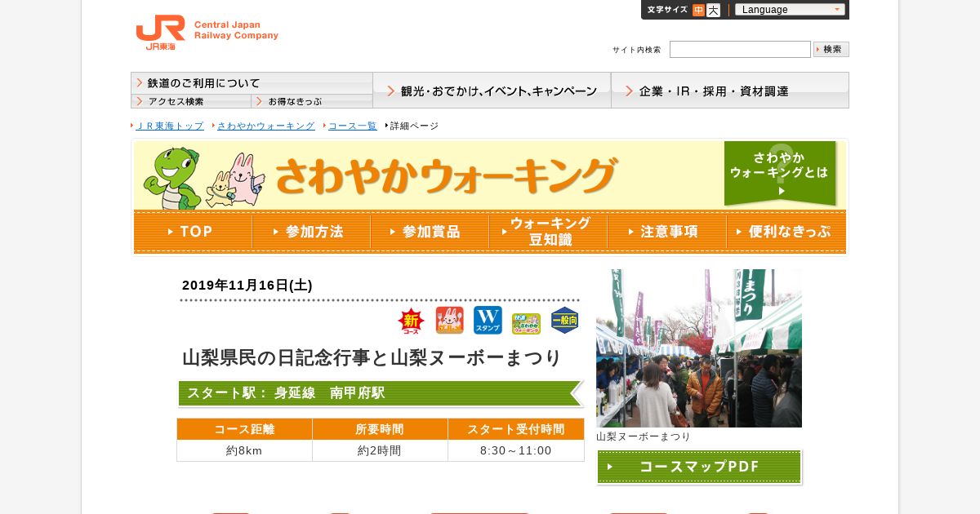Image resolution: width=980 pixels, height=514 pixels.
Task: Open the コースマップPDF button
Action: [699, 467]
